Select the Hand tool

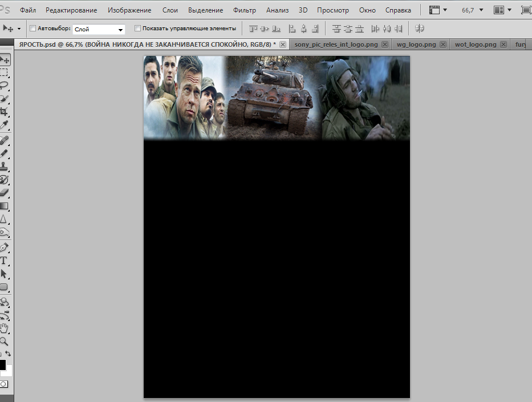[x=4, y=328]
